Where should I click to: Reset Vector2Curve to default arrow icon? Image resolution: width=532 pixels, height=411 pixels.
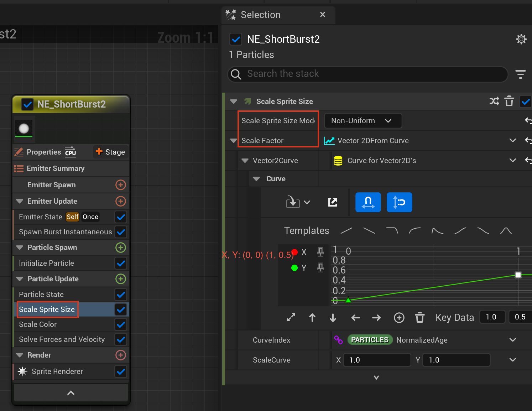coord(528,161)
